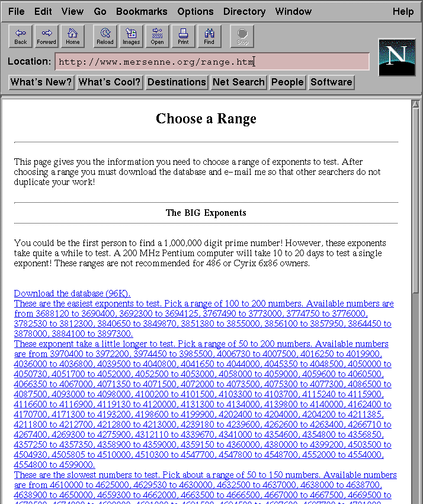Image resolution: width=423 pixels, height=504 pixels.
Task: Go to Home page icon
Action: pos(72,36)
